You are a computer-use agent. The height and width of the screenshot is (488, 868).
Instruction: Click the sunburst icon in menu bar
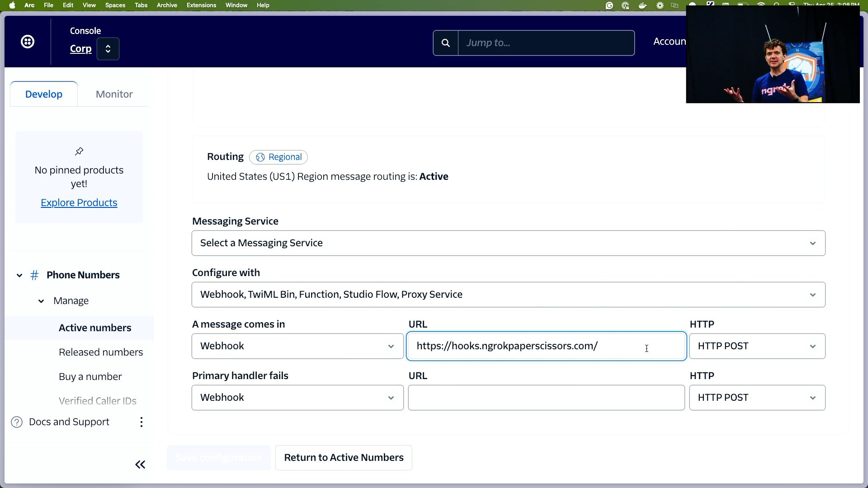(660, 5)
